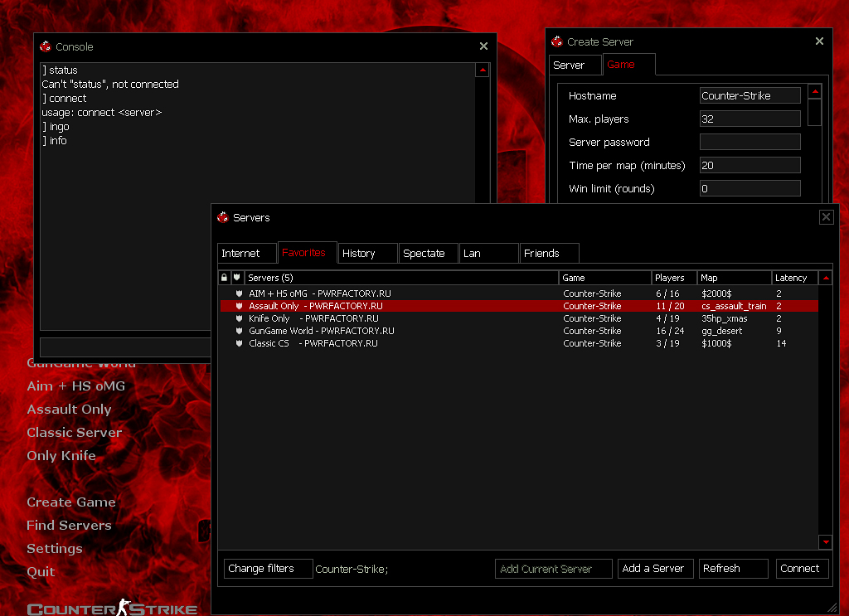Select Classic CS - PWRFACTORY.RU server
Viewport: 849px width, 616px height.
[x=519, y=343]
